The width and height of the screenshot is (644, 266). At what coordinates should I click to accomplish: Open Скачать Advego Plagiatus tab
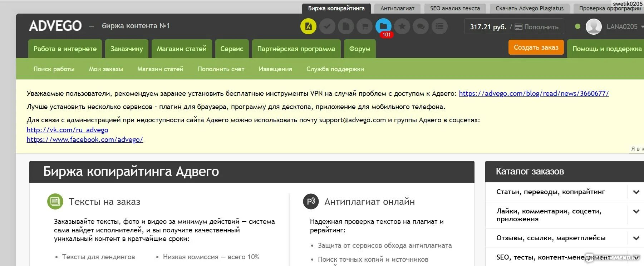(x=529, y=9)
